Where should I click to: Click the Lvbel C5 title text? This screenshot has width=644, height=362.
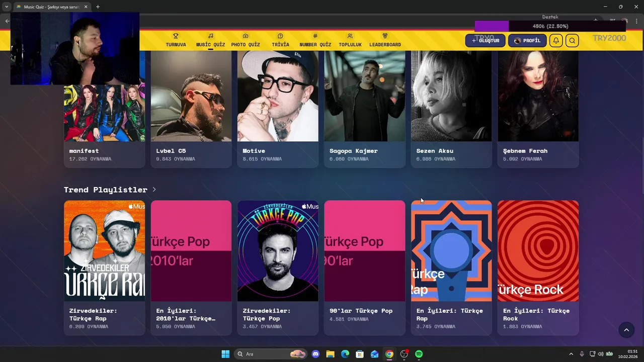(x=171, y=151)
